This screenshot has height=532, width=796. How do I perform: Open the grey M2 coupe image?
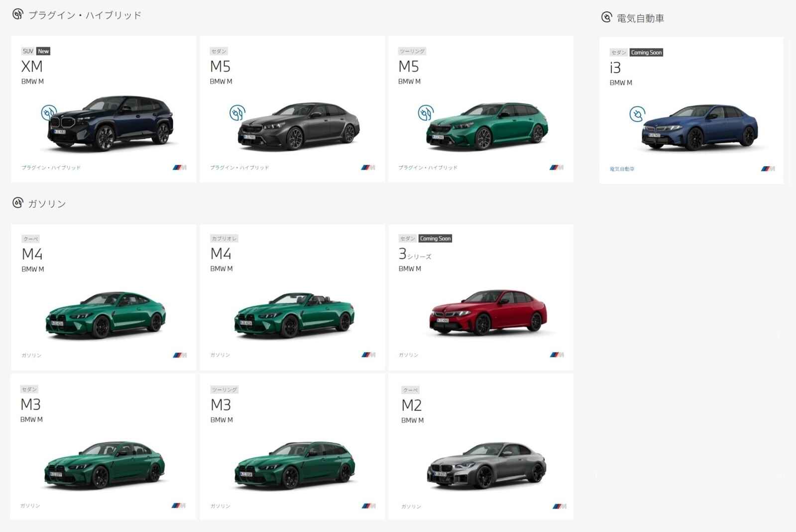tap(487, 465)
